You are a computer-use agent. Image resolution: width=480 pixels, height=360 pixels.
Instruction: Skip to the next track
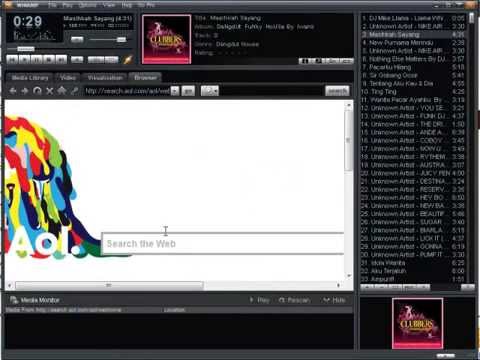61,60
